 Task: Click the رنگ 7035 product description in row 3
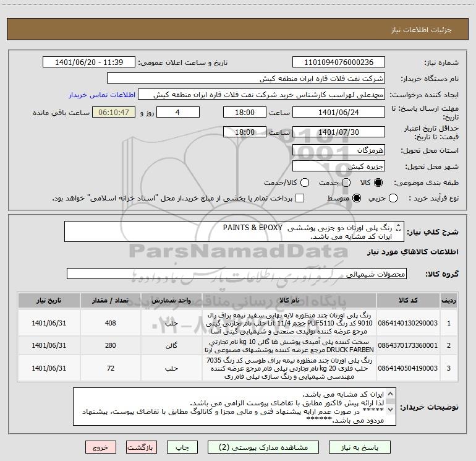tap(289, 368)
